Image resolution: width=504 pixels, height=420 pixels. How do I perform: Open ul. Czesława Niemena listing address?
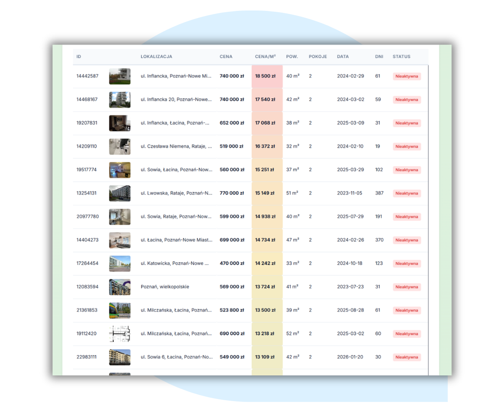click(x=176, y=147)
